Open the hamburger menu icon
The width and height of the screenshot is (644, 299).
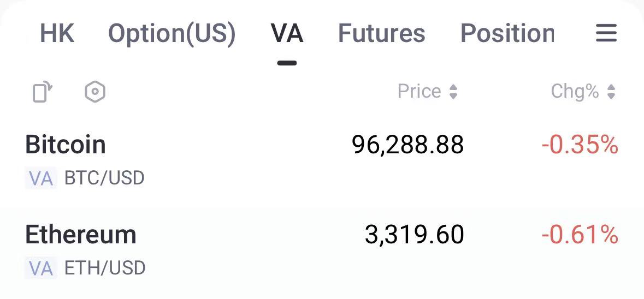[606, 33]
